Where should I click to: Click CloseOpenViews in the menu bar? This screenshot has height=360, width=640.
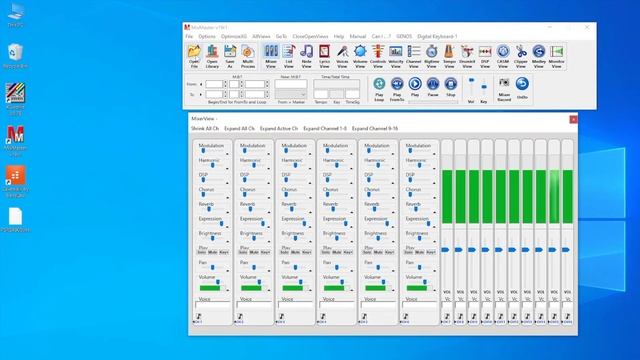coord(310,36)
